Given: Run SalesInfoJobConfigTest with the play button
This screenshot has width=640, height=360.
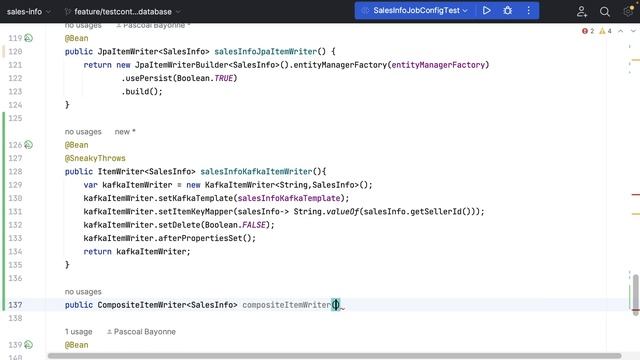Looking at the screenshot, I should click(487, 11).
